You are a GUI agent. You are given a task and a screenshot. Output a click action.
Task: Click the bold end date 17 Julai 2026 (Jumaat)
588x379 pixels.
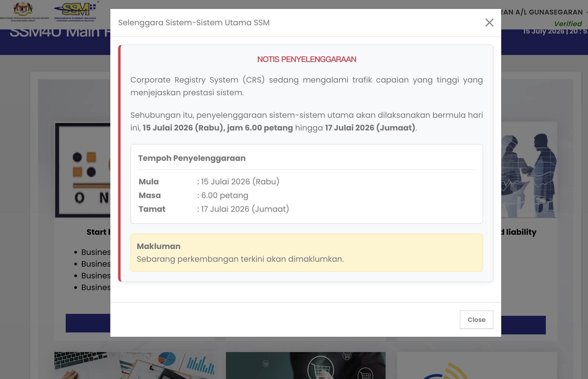tap(370, 128)
